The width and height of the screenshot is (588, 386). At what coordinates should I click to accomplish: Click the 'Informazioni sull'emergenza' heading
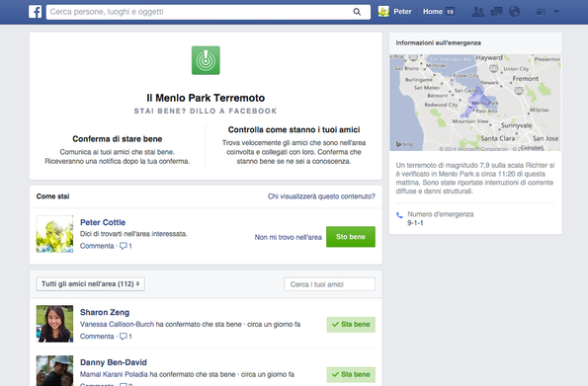coord(439,43)
